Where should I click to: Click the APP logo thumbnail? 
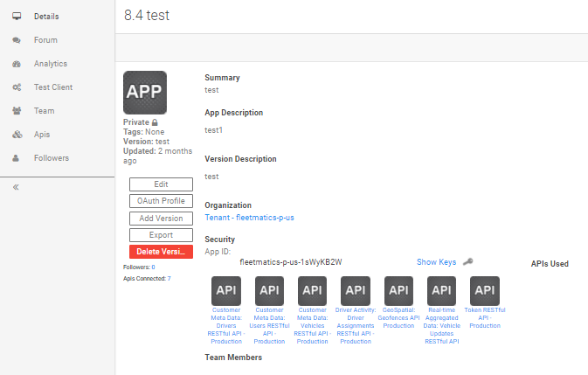(x=145, y=92)
